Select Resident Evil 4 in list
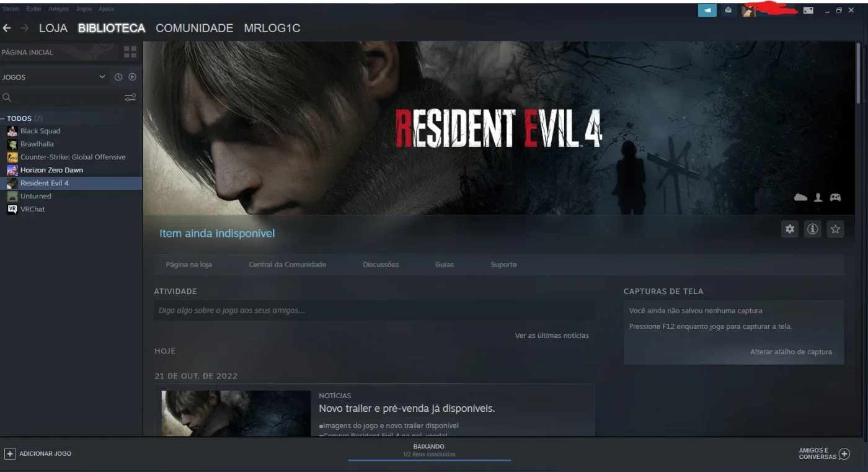Viewport: 868px width, 472px height. point(71,183)
